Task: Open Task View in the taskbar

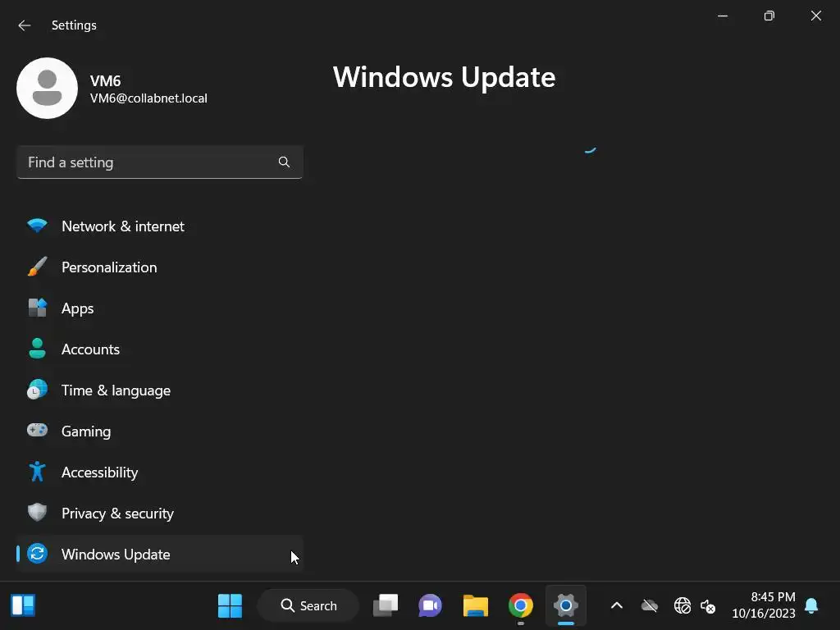Action: (386, 605)
